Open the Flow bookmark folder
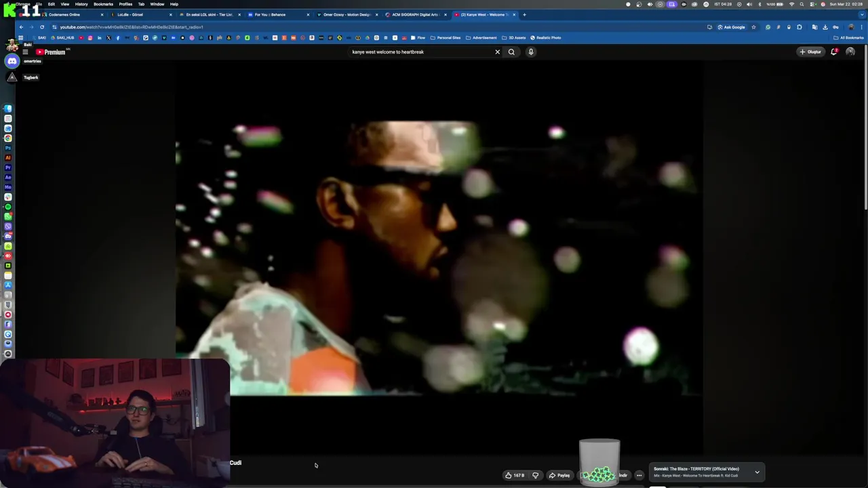This screenshot has width=868, height=488. (x=418, y=38)
